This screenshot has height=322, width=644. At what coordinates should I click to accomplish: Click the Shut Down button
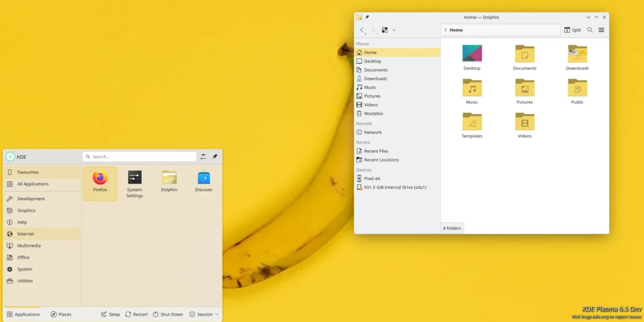(x=168, y=314)
